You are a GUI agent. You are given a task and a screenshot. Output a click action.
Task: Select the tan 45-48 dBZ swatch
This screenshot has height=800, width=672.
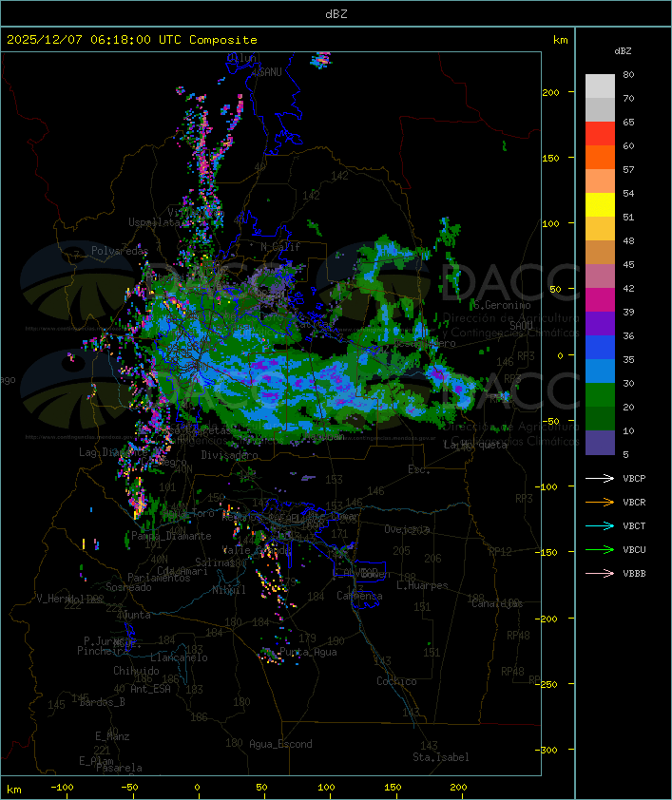[x=600, y=252]
